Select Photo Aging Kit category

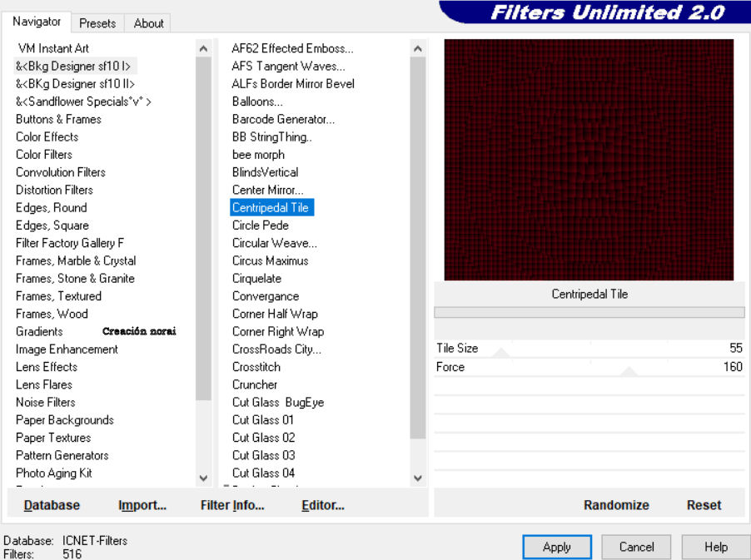(x=53, y=473)
